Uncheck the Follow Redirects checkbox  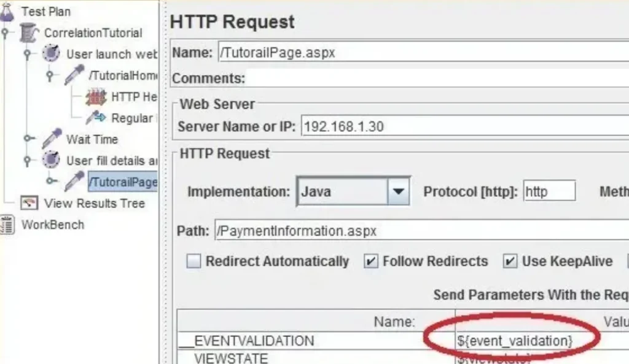(371, 261)
